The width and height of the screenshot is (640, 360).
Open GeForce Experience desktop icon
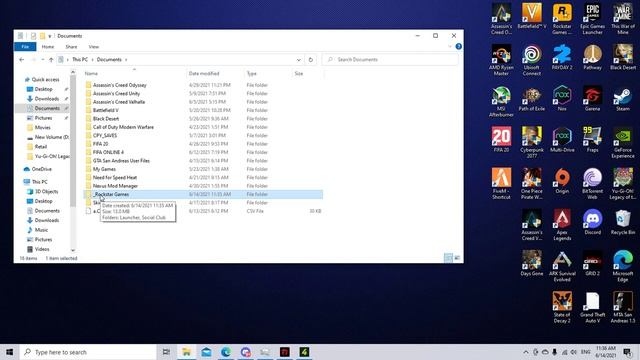click(622, 142)
